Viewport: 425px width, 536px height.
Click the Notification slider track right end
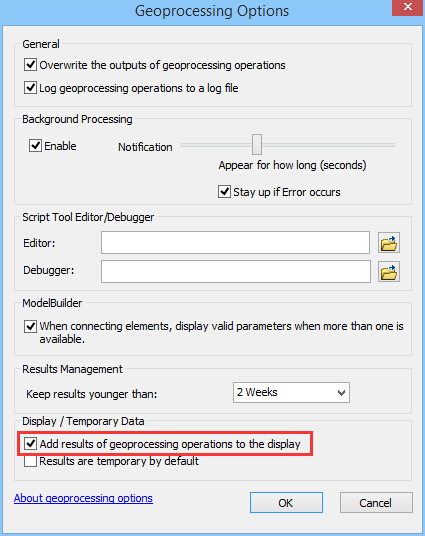tap(392, 145)
